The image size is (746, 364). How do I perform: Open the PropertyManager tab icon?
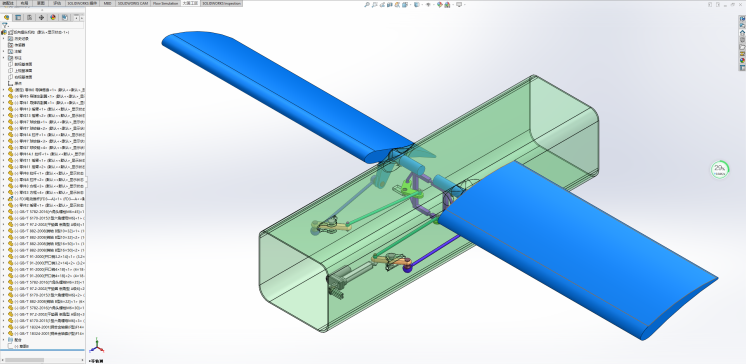coord(18,18)
